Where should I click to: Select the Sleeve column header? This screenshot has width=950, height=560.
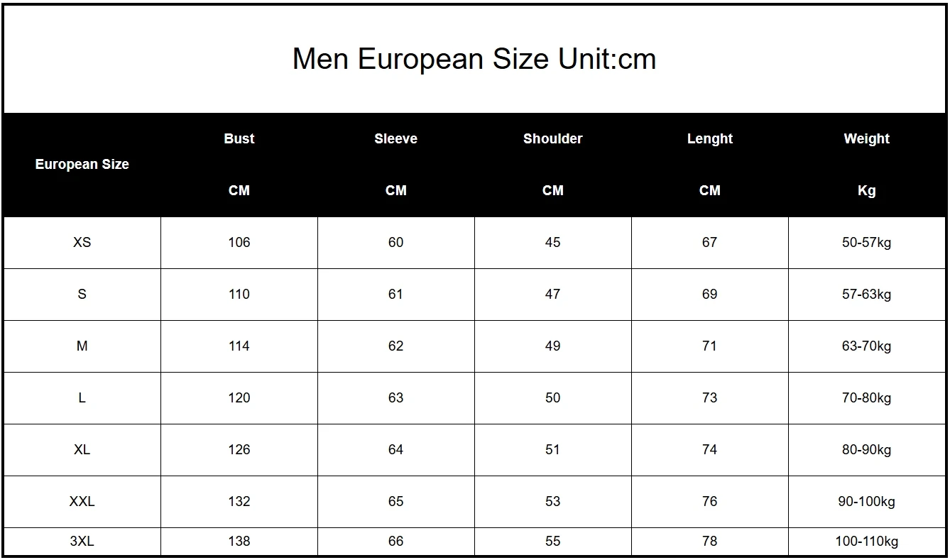[x=395, y=139]
